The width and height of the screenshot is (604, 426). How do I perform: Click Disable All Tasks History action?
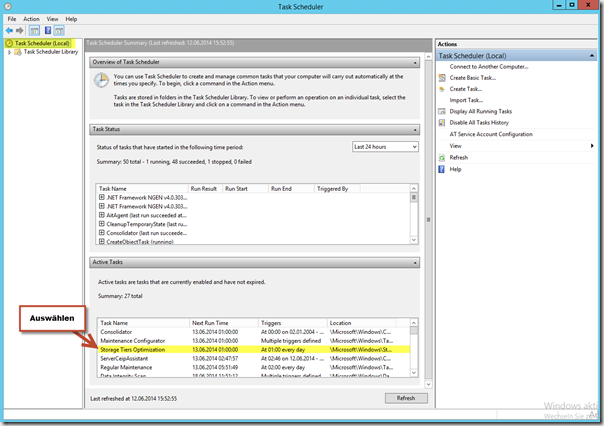click(x=479, y=122)
